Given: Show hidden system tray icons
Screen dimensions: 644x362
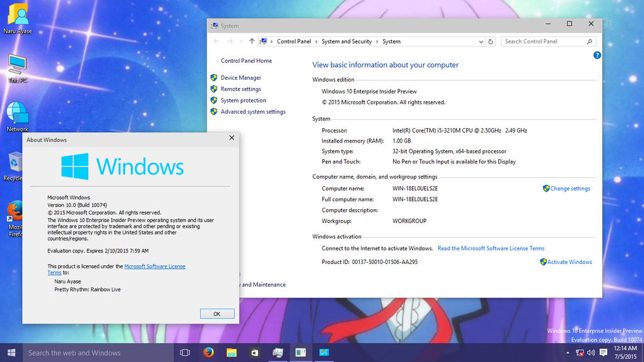Looking at the screenshot, I should [568, 353].
